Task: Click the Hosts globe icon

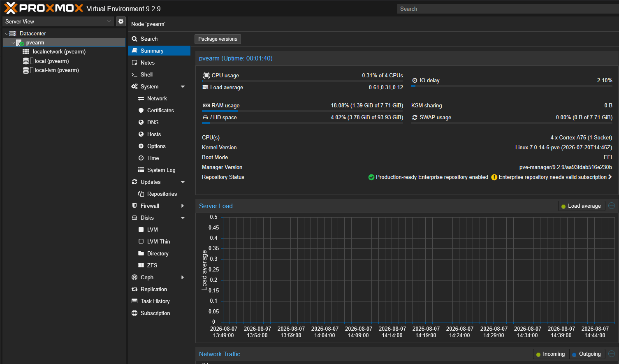Action: (141, 134)
